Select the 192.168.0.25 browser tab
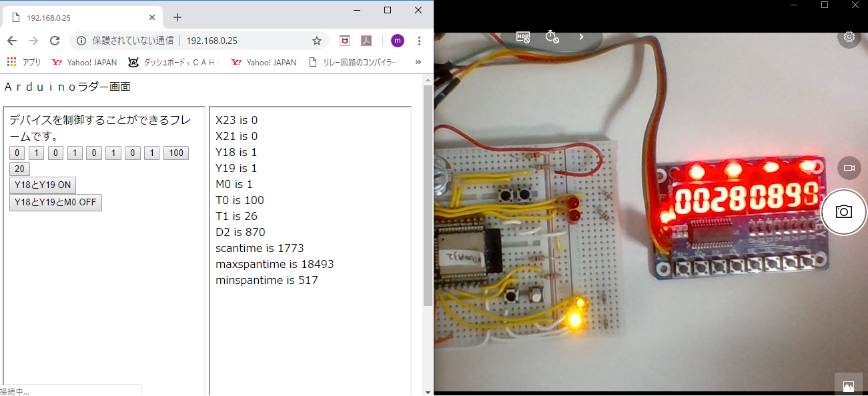This screenshot has height=396, width=868. [80, 17]
